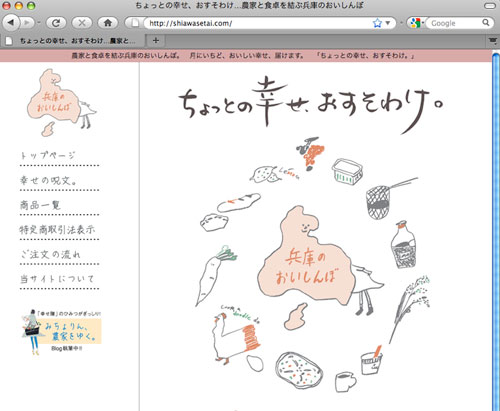Click the green basket container illustration
The image size is (500, 411).
(347, 171)
